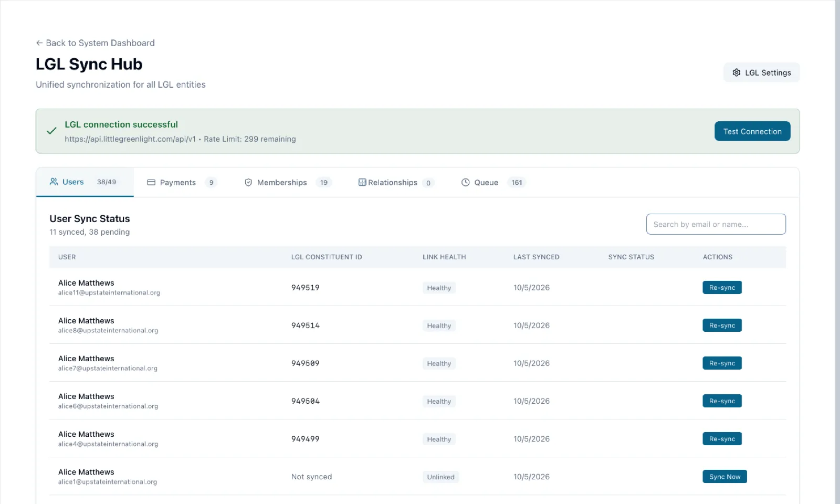Click constituent ID 949509
Screen dimensions: 840x504
(x=305, y=363)
